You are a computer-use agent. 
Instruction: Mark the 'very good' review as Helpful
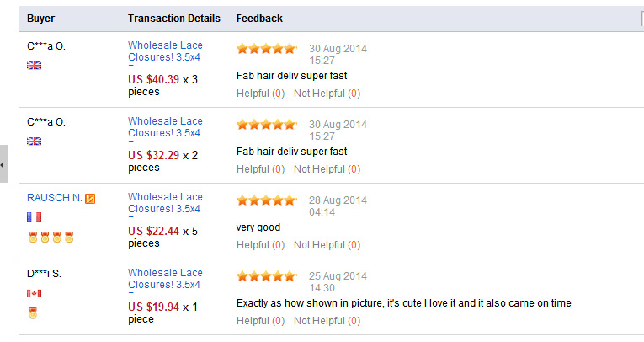click(x=253, y=245)
